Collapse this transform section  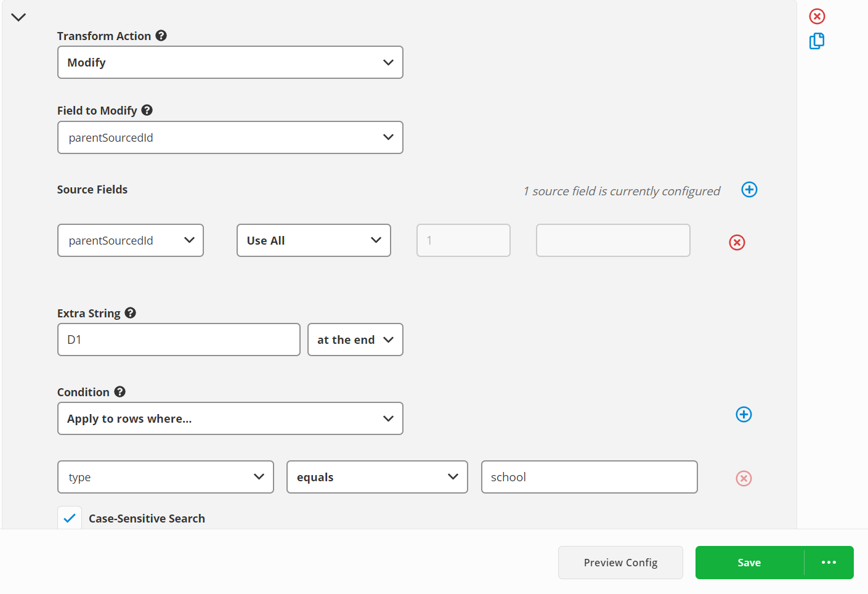click(x=18, y=17)
